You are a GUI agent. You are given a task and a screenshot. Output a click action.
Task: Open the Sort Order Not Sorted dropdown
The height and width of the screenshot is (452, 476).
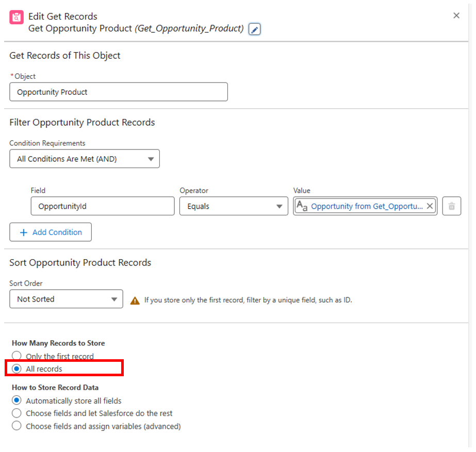click(66, 299)
